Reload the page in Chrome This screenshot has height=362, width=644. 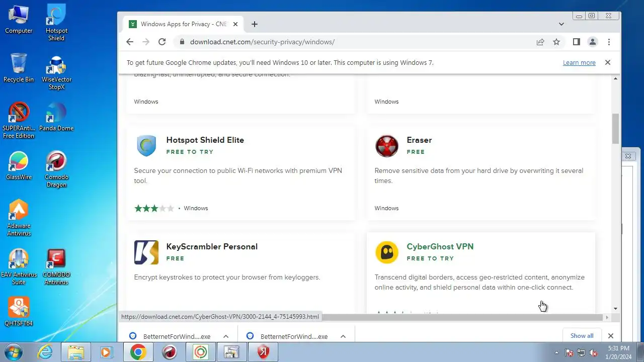162,42
